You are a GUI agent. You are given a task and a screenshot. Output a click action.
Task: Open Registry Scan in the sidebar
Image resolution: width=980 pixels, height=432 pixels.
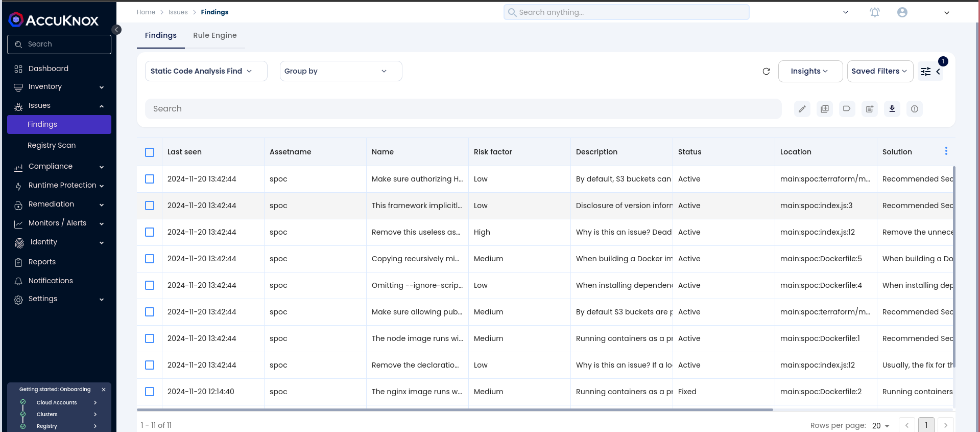pyautogui.click(x=52, y=145)
